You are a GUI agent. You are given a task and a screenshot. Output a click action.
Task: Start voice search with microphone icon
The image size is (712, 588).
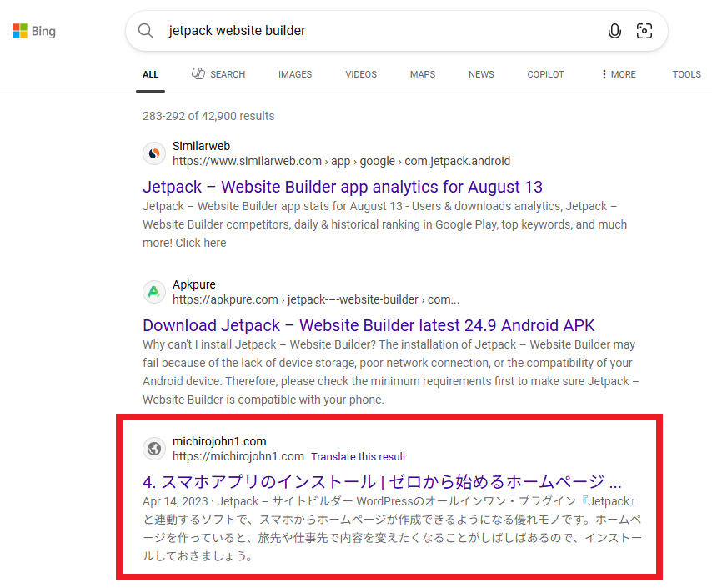(x=614, y=31)
